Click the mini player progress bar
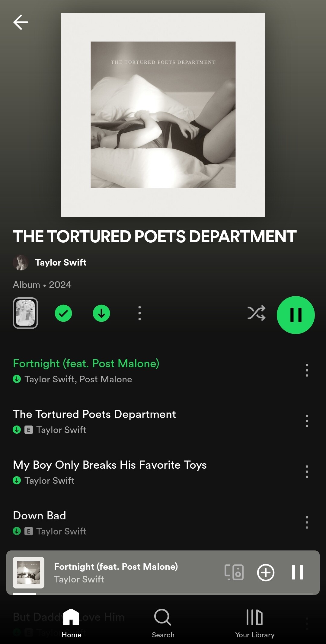The image size is (326, 644). click(x=163, y=594)
